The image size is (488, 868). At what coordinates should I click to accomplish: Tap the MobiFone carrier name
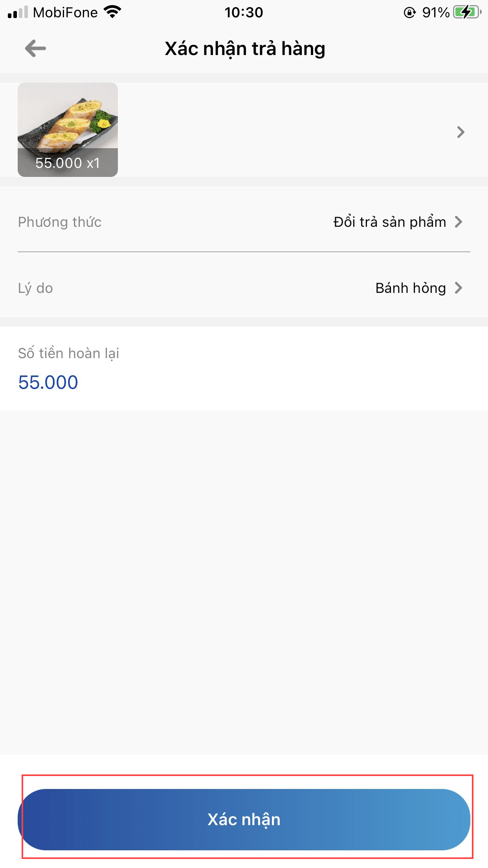point(65,13)
